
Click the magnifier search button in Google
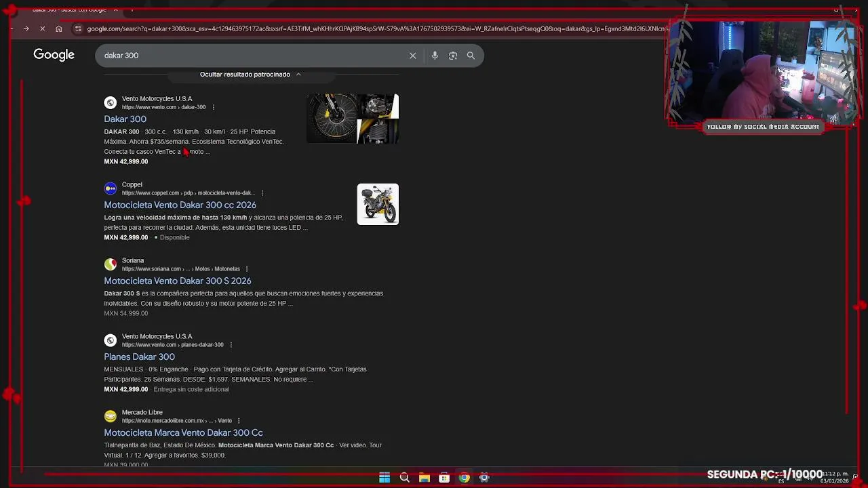click(471, 56)
